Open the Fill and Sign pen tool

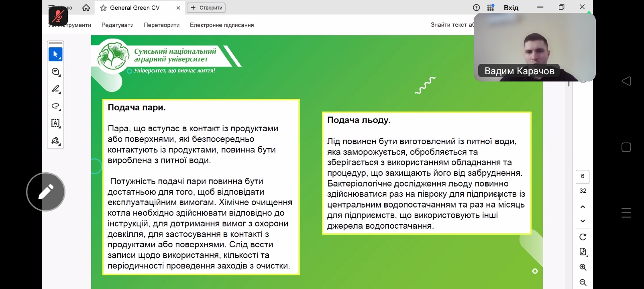coord(55,141)
